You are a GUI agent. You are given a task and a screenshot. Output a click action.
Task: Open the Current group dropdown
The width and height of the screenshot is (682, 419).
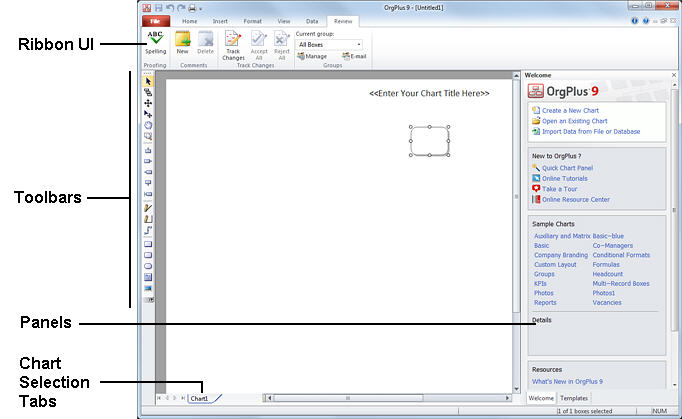point(329,44)
